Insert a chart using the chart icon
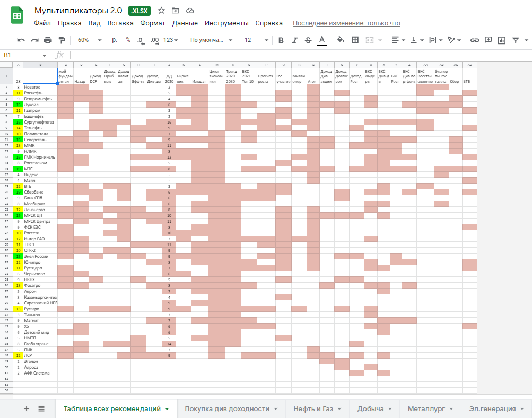 point(501,40)
